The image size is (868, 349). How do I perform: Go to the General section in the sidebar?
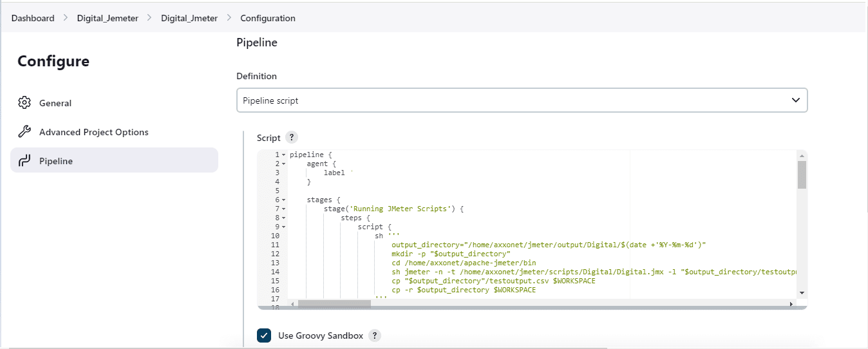coord(55,103)
